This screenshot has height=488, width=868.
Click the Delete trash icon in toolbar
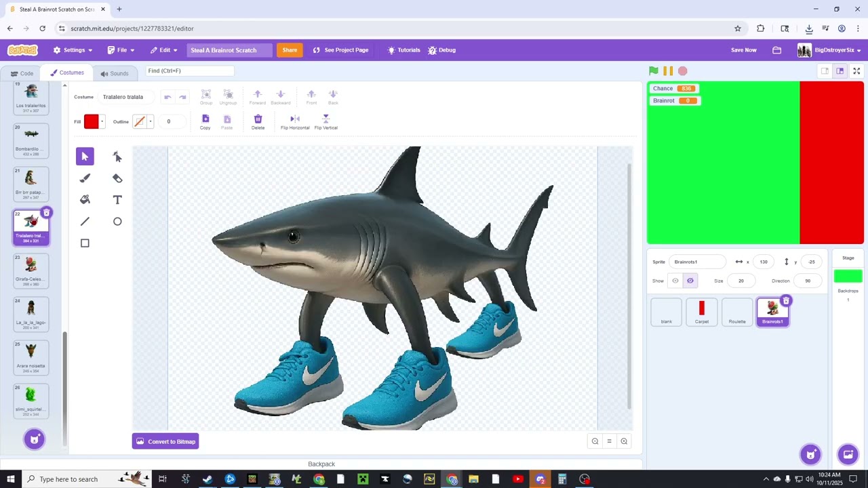(258, 119)
